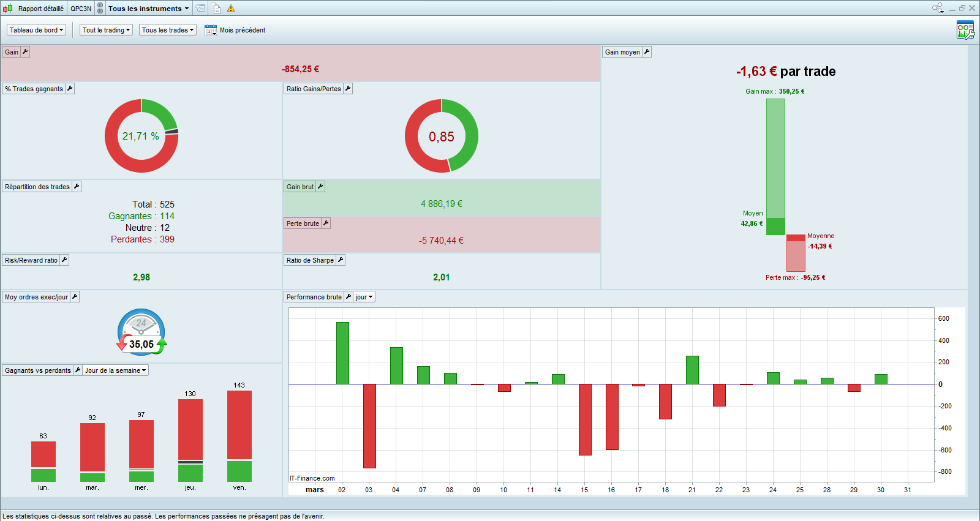980x521 pixels.
Task: Click the 4 886,19 € gross gain value
Action: (442, 204)
